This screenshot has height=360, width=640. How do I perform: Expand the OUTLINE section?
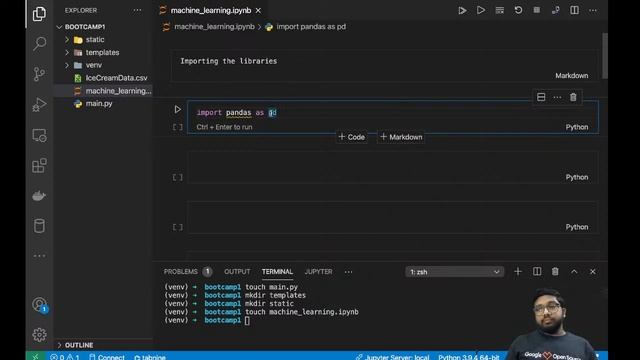click(x=59, y=345)
